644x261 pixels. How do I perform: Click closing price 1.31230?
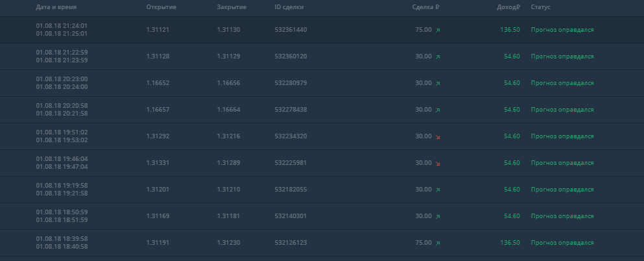(228, 243)
